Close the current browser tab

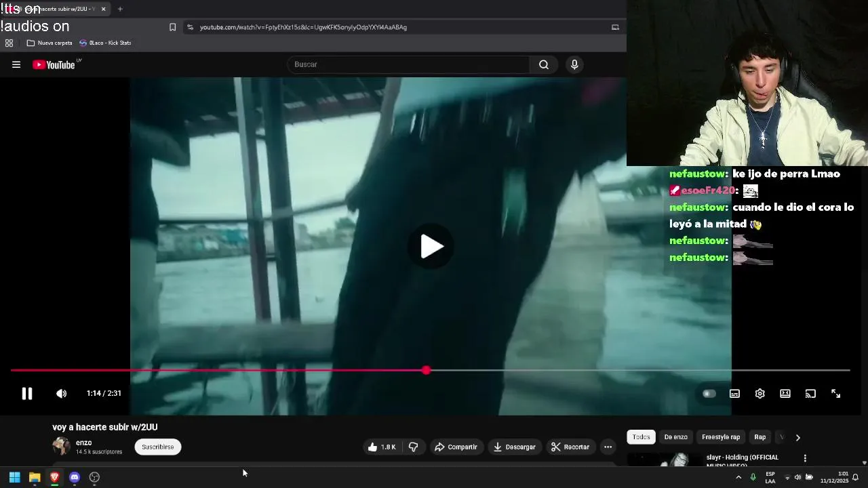[103, 9]
